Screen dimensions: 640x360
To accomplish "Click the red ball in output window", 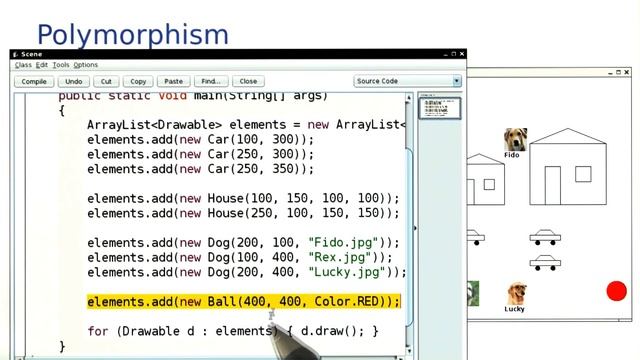I will (616, 291).
